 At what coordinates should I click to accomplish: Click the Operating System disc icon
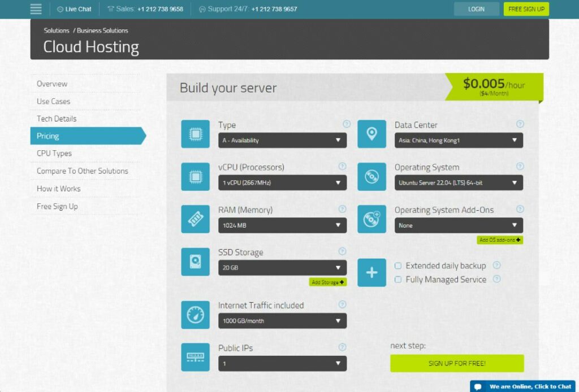(371, 177)
